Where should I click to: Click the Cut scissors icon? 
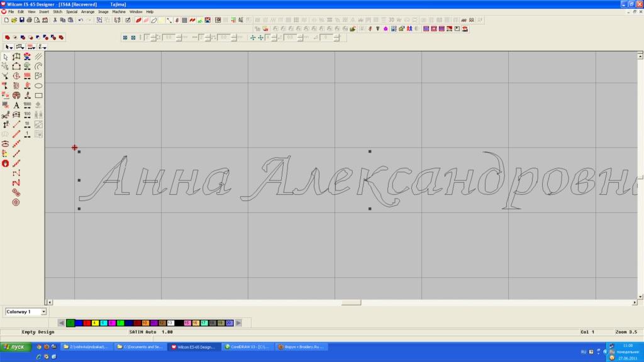[55, 20]
